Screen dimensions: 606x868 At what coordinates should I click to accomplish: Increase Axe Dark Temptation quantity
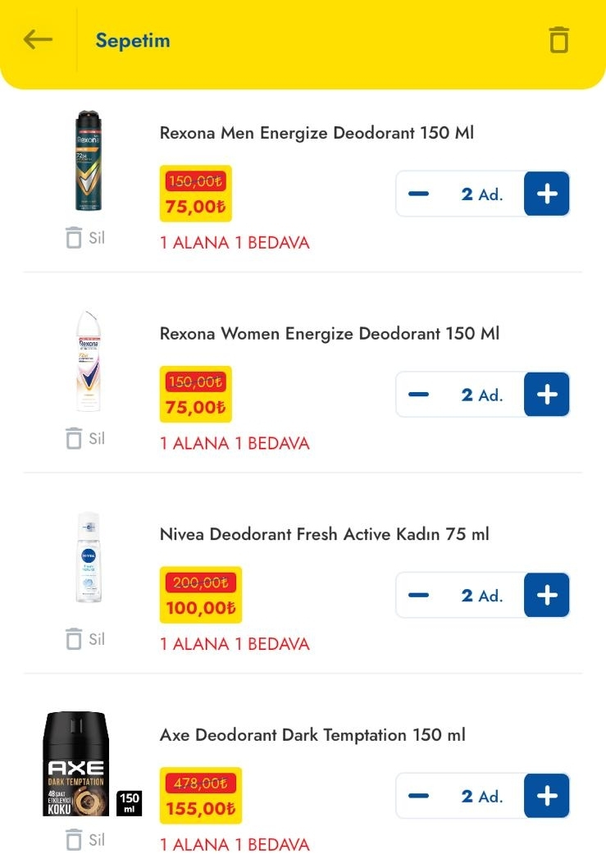pos(546,796)
